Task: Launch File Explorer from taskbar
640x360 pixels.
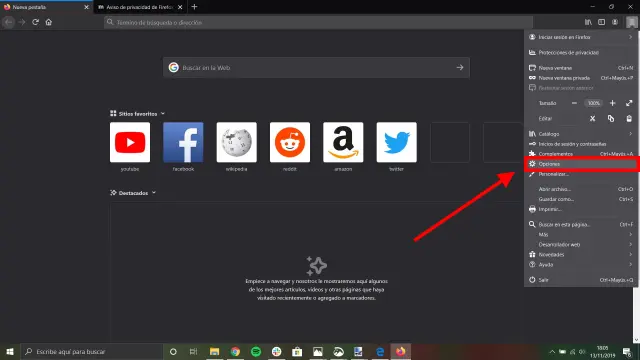Action: tap(214, 351)
